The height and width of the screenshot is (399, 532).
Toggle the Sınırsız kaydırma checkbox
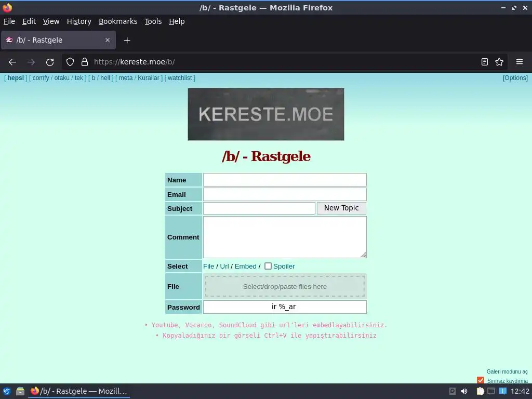click(481, 380)
